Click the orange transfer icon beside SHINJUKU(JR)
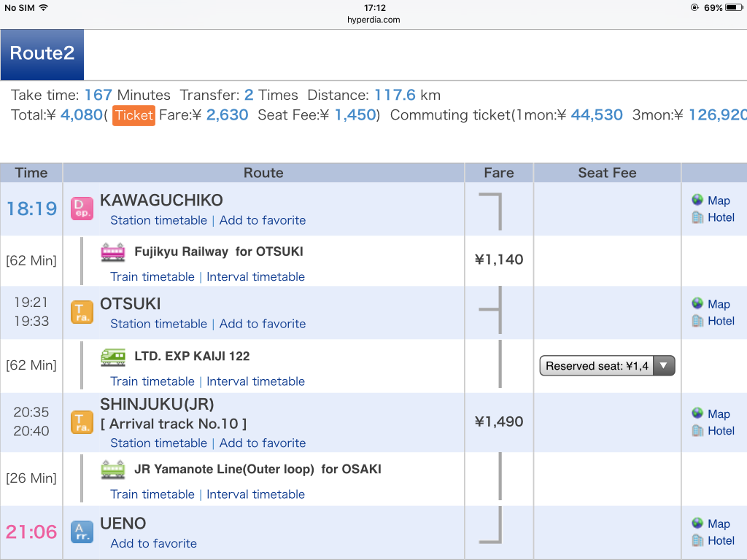This screenshot has width=747, height=560. [82, 422]
